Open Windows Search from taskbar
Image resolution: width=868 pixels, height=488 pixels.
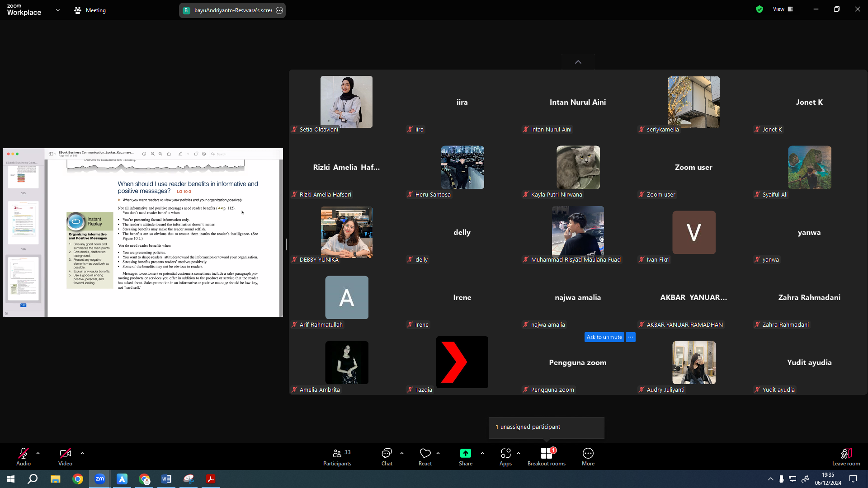pyautogui.click(x=33, y=479)
